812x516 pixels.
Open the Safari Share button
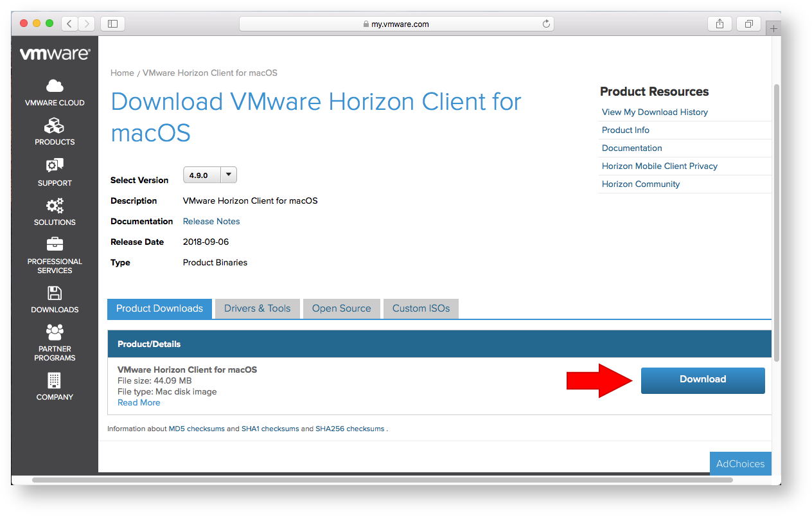click(719, 24)
